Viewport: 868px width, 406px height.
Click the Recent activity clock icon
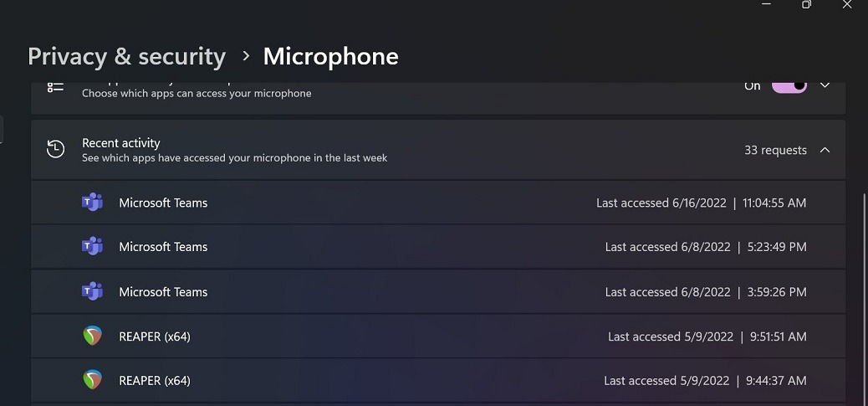click(x=56, y=150)
